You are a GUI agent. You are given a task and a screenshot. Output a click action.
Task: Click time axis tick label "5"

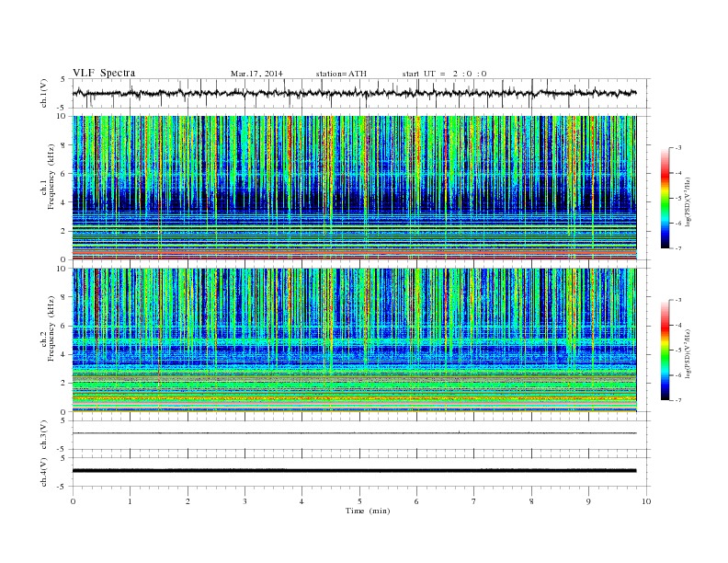click(x=359, y=501)
